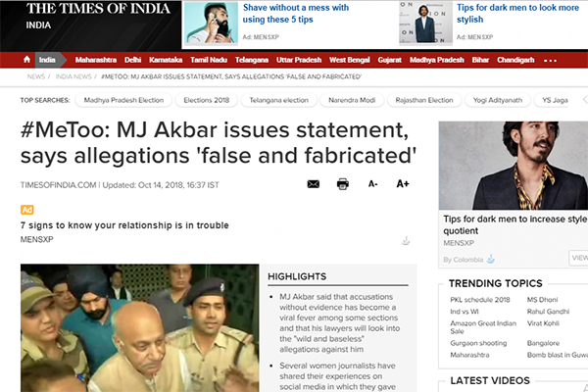Open Karnataka section
The width and height of the screenshot is (588, 392).
166,60
